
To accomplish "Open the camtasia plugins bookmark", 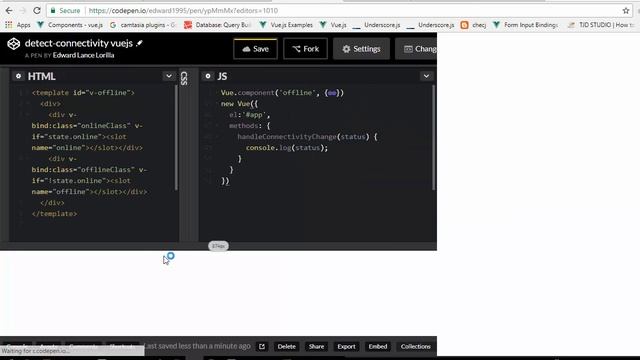I will [142, 25].
